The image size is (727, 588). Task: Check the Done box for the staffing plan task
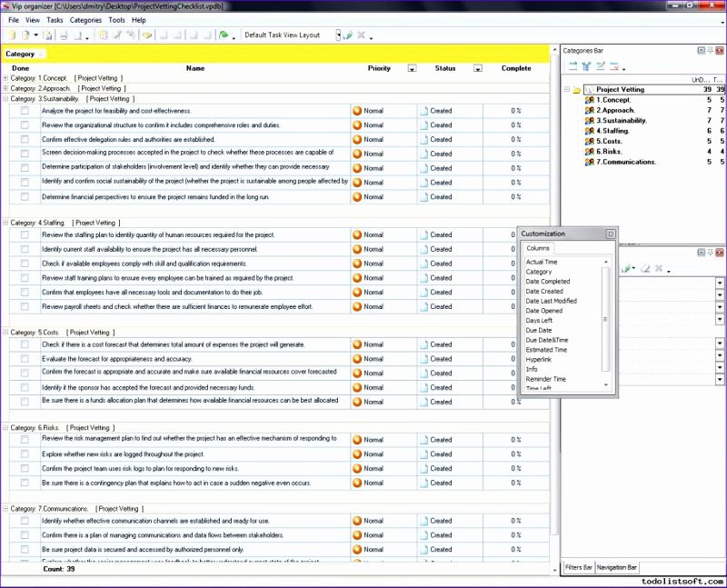tap(24, 234)
